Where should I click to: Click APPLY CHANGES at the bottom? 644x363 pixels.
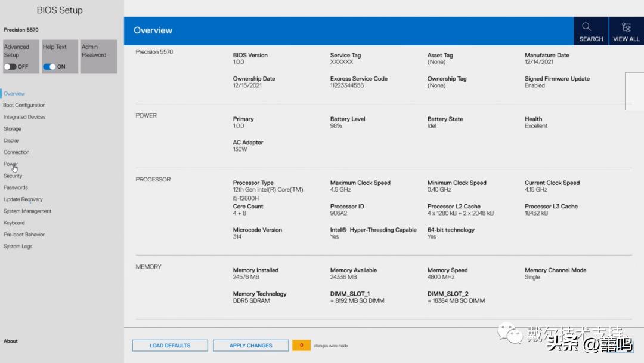(250, 345)
